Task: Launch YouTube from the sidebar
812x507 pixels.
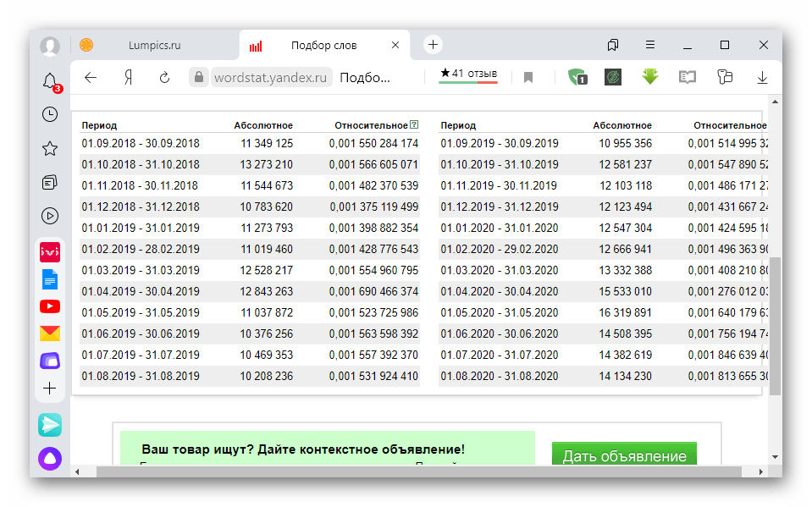Action: coord(50,306)
